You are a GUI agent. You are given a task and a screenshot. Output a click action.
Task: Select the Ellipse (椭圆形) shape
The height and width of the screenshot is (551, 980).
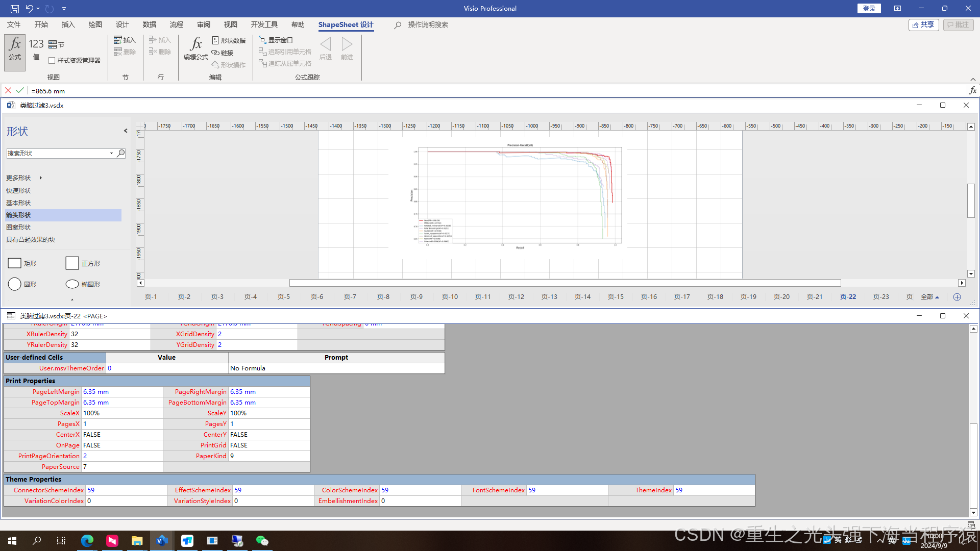pyautogui.click(x=83, y=284)
